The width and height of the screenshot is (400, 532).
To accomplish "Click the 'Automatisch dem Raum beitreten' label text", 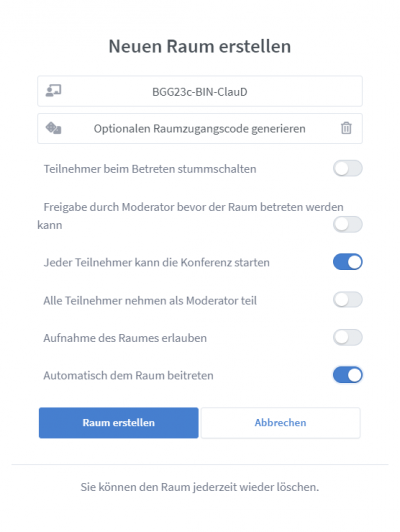I will coord(128,375).
